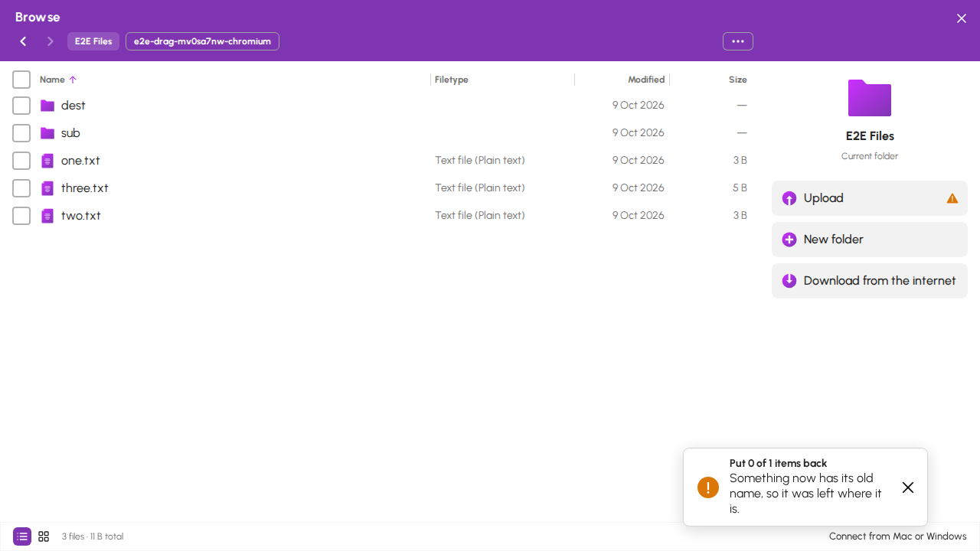This screenshot has height=551, width=980.
Task: Sort by the Modified column
Action: (x=646, y=80)
